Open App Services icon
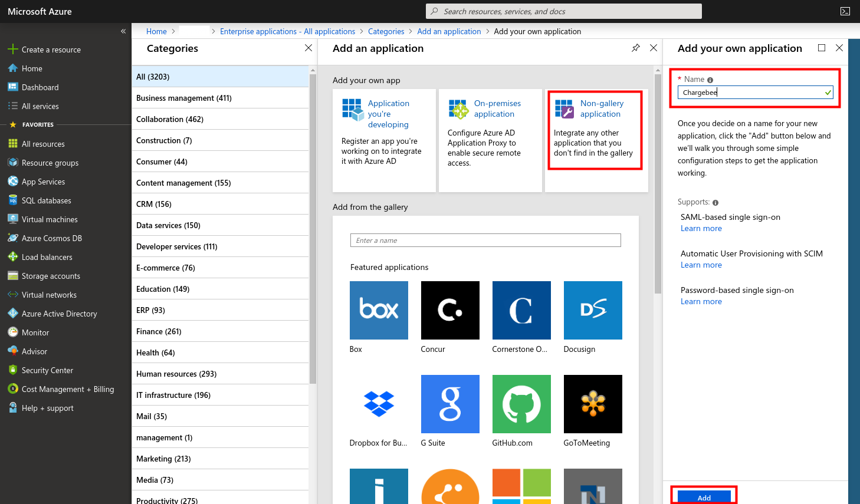The height and width of the screenshot is (504, 860). pyautogui.click(x=13, y=182)
